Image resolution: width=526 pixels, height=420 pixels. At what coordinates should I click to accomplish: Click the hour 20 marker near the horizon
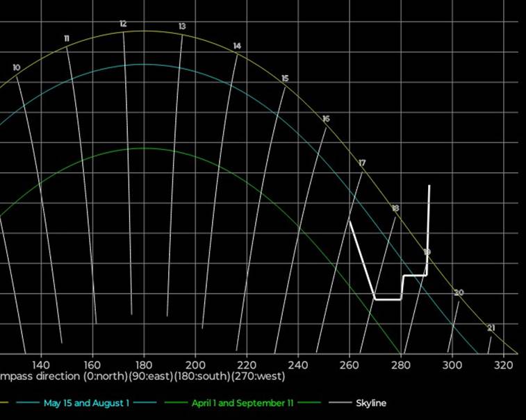(x=459, y=293)
